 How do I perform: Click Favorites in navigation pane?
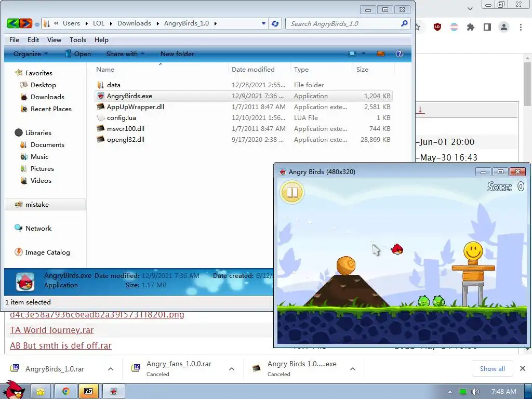[x=38, y=73]
